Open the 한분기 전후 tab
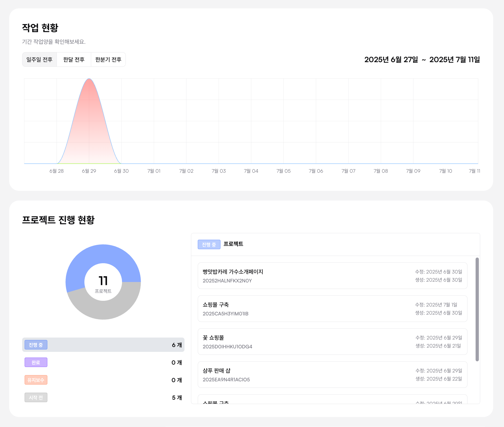Image resolution: width=504 pixels, height=427 pixels. [x=108, y=59]
